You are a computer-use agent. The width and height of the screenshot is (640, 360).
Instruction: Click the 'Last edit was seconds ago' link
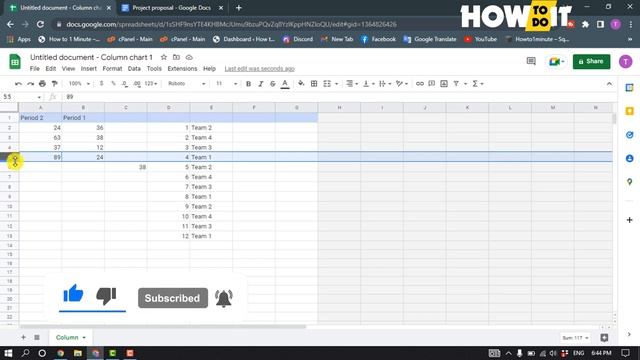click(x=260, y=69)
